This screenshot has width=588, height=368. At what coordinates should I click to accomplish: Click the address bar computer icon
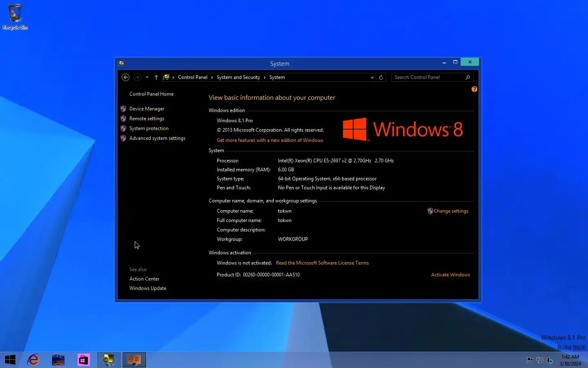pyautogui.click(x=166, y=77)
